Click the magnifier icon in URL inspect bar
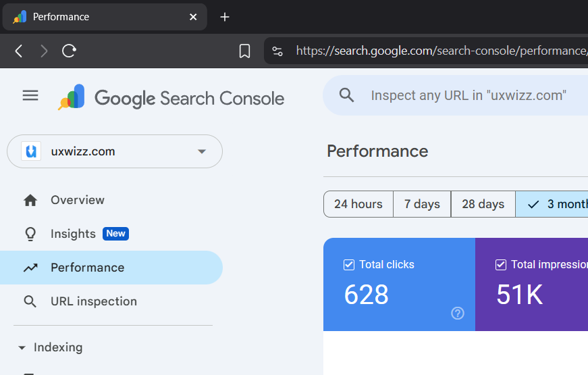This screenshot has height=375, width=588. [x=346, y=95]
